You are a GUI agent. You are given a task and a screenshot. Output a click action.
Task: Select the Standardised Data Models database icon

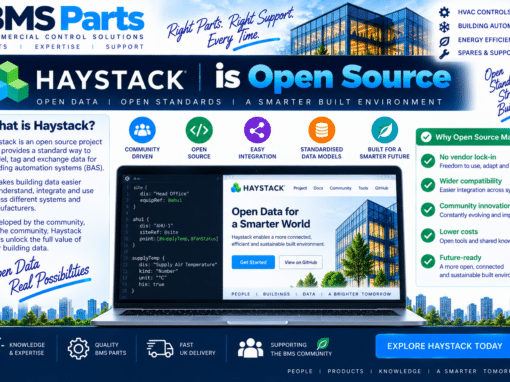point(321,130)
